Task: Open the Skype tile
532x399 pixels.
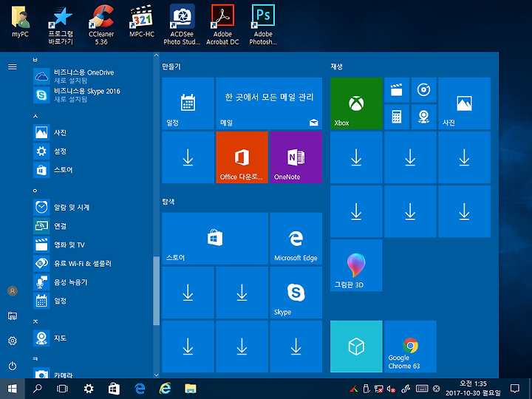Action: (296, 293)
